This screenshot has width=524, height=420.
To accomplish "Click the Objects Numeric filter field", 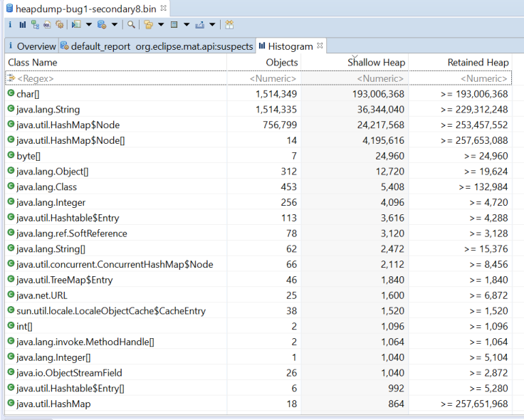I will pos(264,78).
